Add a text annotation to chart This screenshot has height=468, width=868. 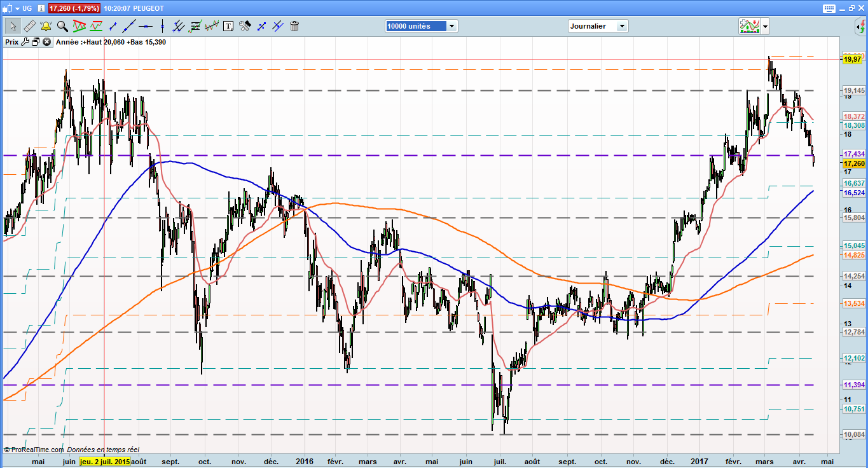(x=228, y=26)
